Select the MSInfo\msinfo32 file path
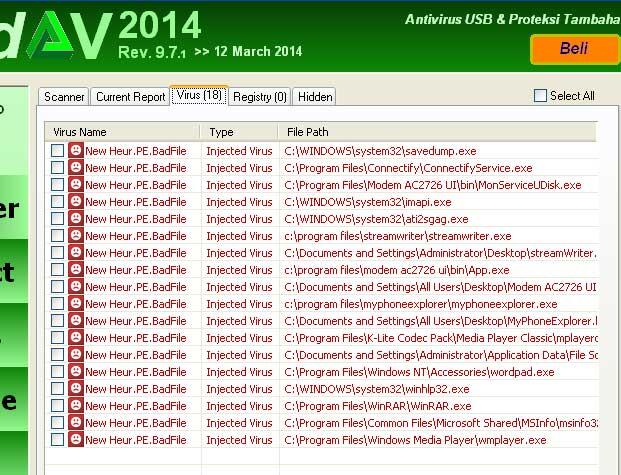This screenshot has width=621, height=475. pos(441,423)
